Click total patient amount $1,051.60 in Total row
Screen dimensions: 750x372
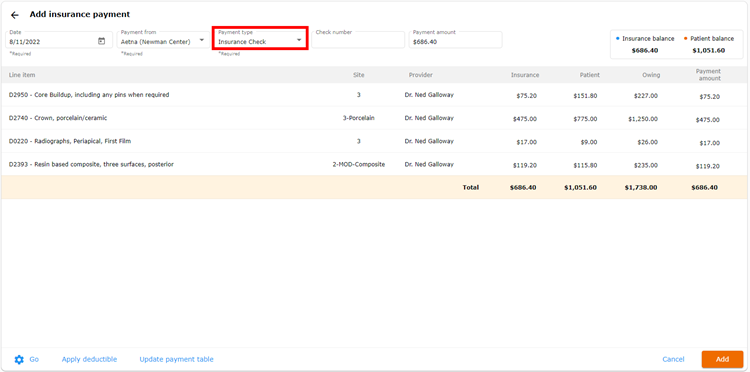(580, 187)
